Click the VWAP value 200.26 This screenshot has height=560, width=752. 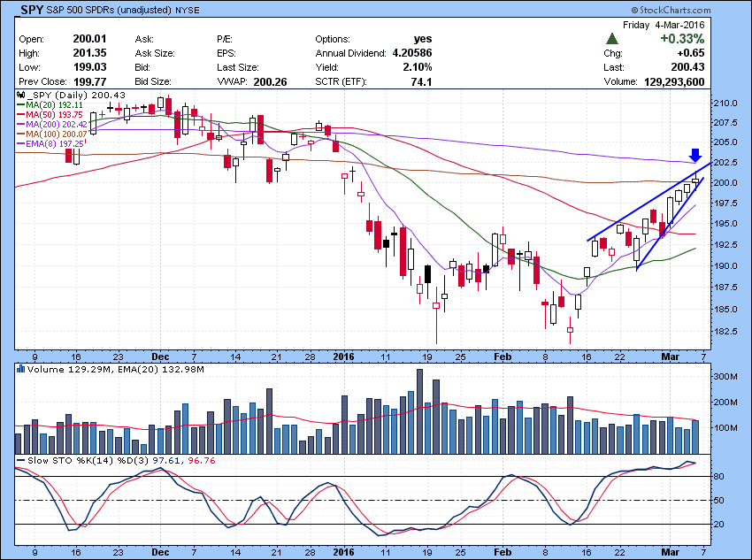tap(270, 82)
